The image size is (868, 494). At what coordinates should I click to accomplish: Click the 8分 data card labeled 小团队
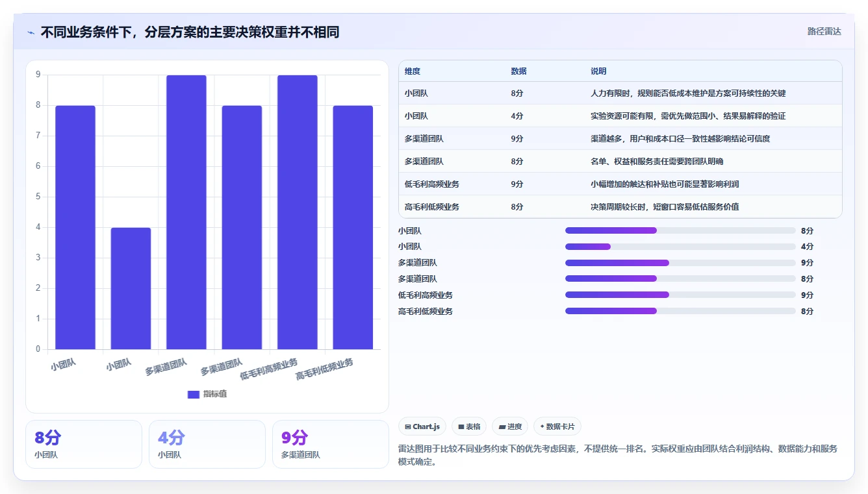(x=84, y=444)
